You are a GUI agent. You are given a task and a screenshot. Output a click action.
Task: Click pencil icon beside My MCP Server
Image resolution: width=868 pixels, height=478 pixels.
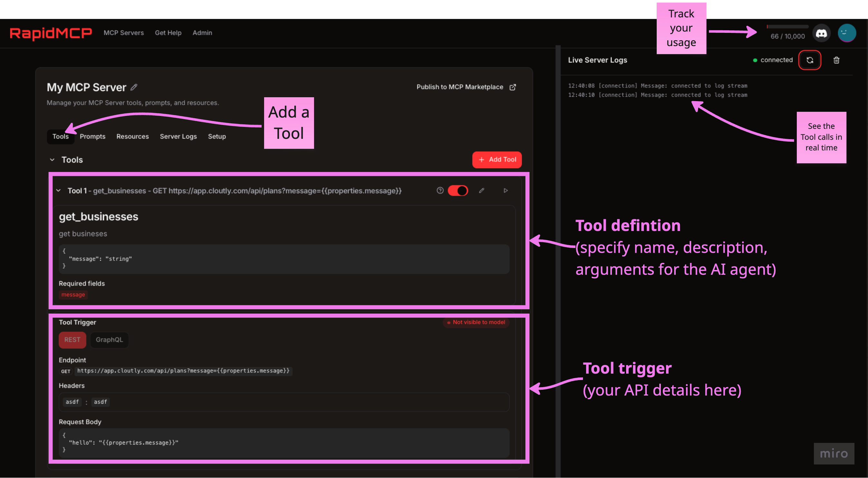pyautogui.click(x=134, y=87)
